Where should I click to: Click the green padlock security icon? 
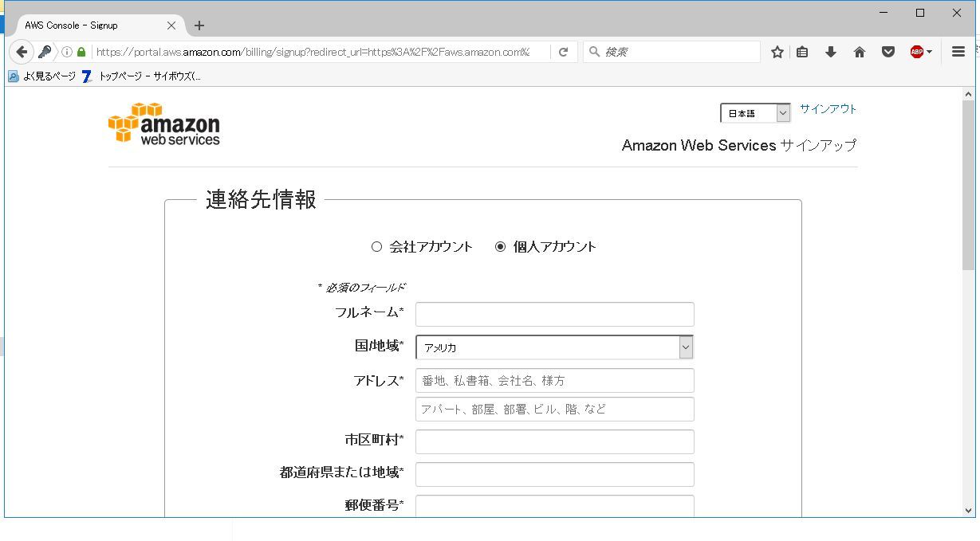point(81,52)
